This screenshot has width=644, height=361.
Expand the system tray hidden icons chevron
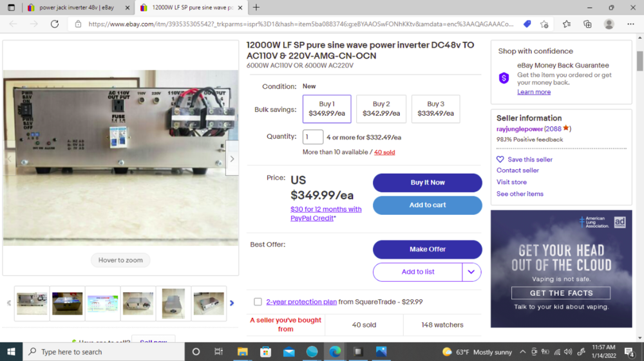tap(522, 352)
